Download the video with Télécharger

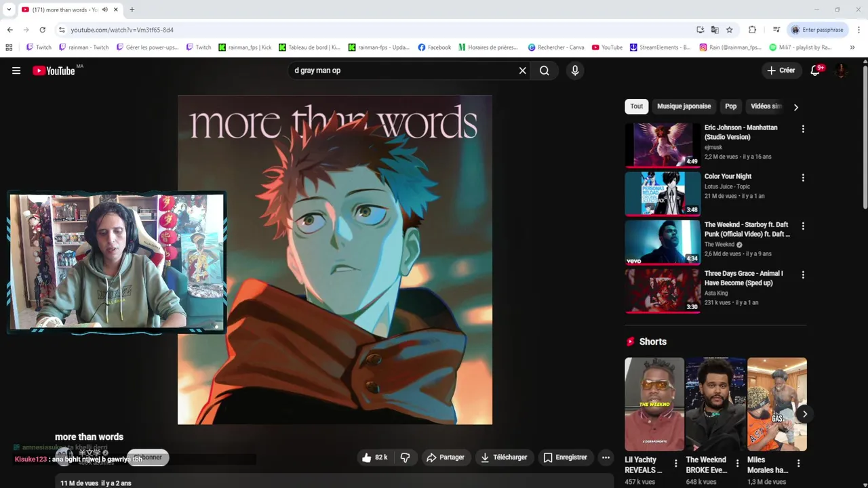coord(504,457)
